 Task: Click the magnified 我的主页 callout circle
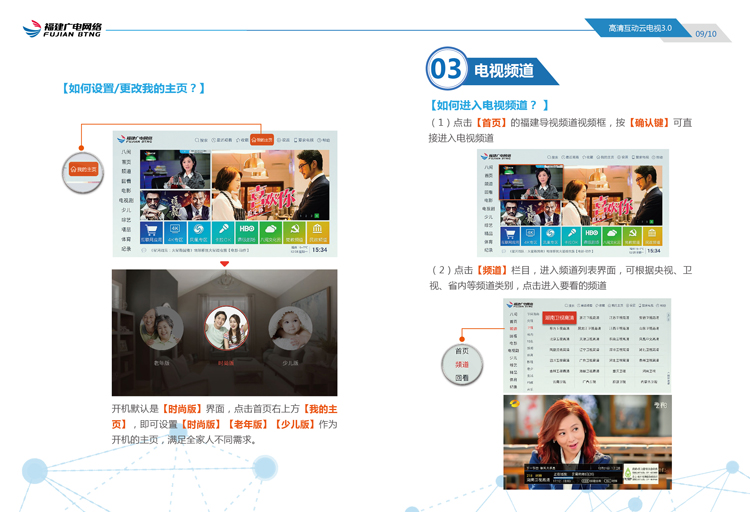tap(84, 169)
